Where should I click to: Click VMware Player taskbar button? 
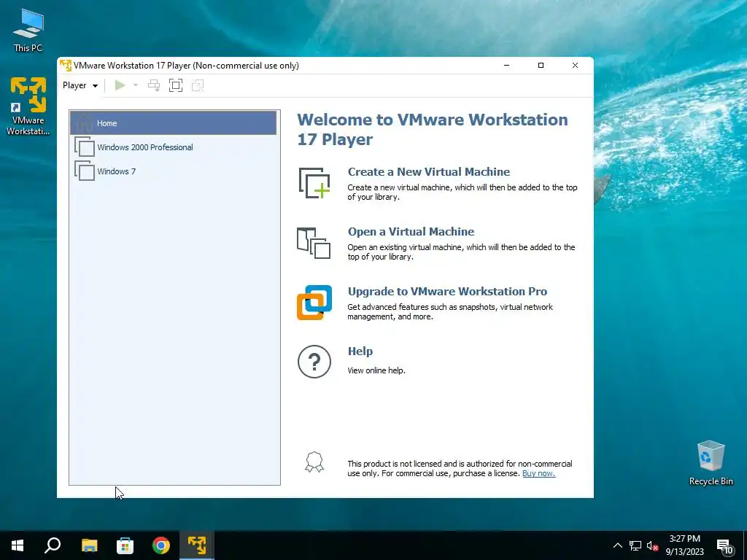[x=197, y=545]
